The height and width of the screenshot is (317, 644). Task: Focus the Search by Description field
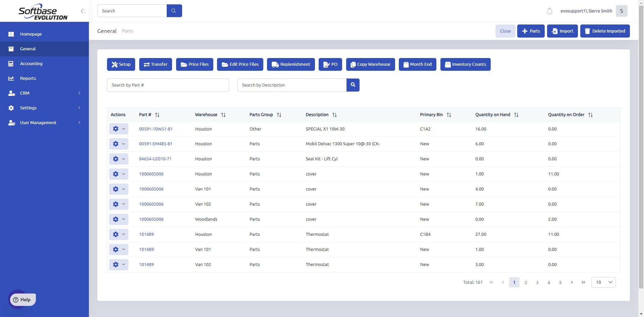pyautogui.click(x=292, y=85)
